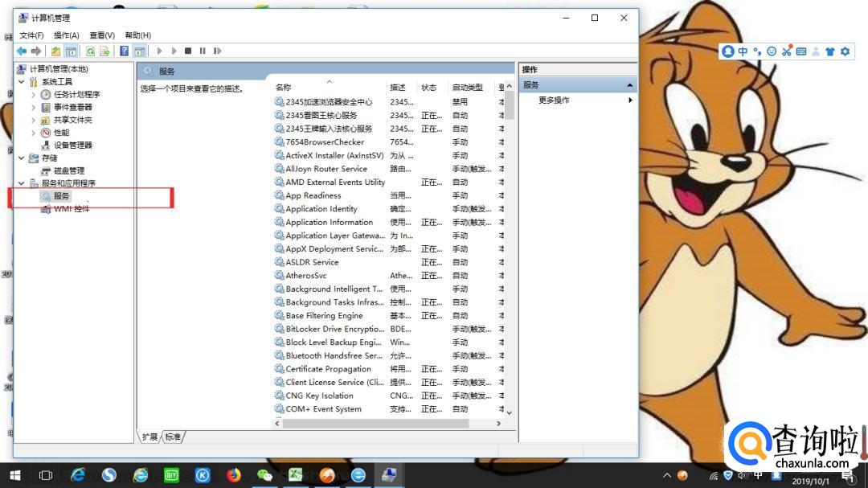Screen dimensions: 868x488
Task: Select 事件查看器 tree node
Action: [x=73, y=107]
